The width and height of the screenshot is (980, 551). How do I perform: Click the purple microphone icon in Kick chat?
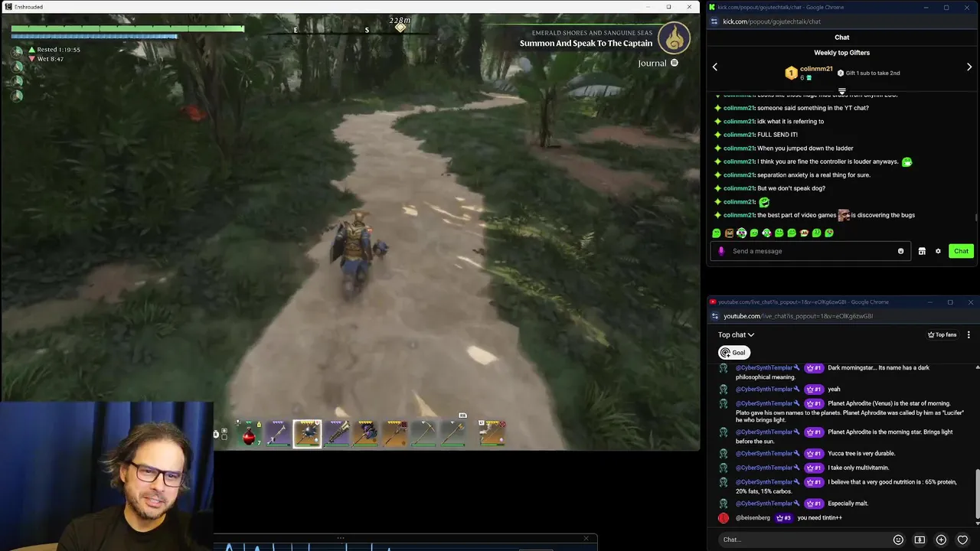click(x=721, y=251)
